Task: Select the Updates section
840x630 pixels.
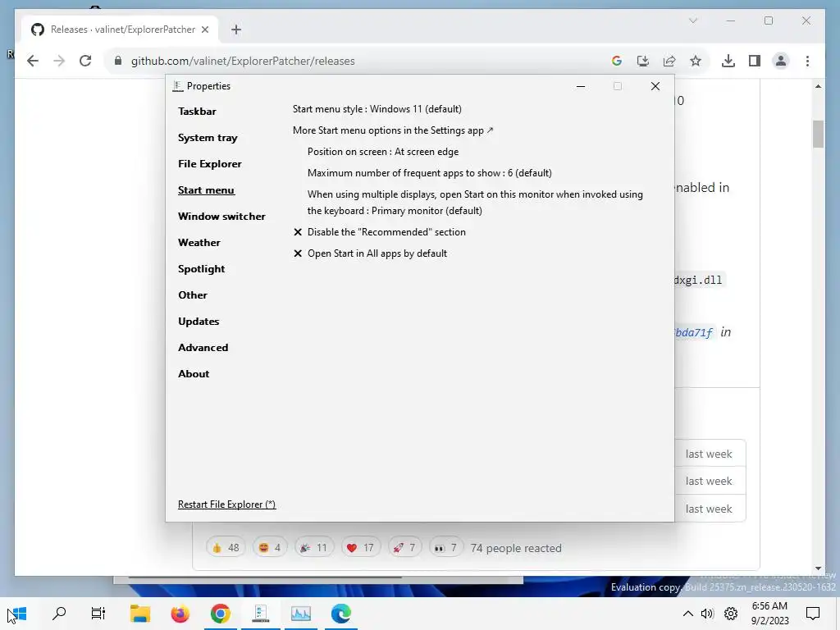Action: [199, 322]
